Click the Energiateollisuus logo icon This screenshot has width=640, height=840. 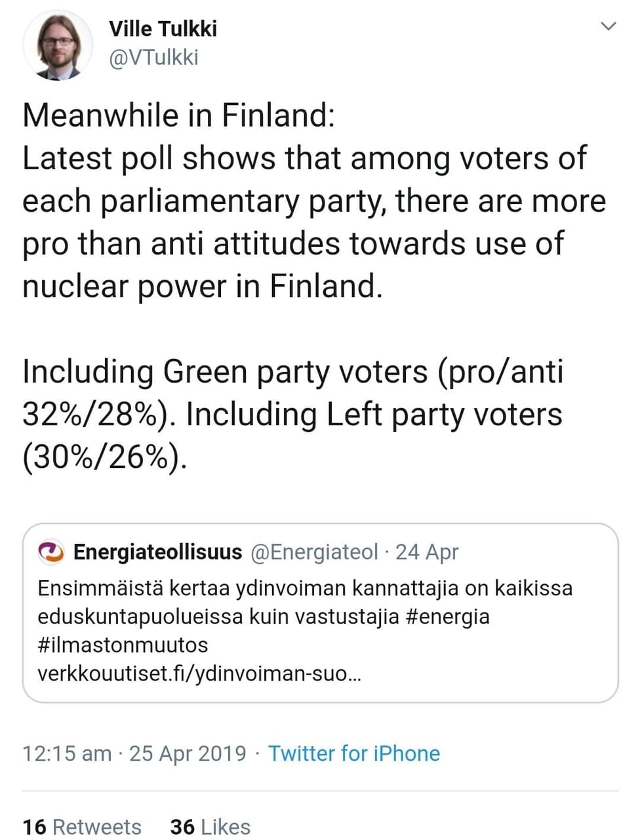click(51, 553)
